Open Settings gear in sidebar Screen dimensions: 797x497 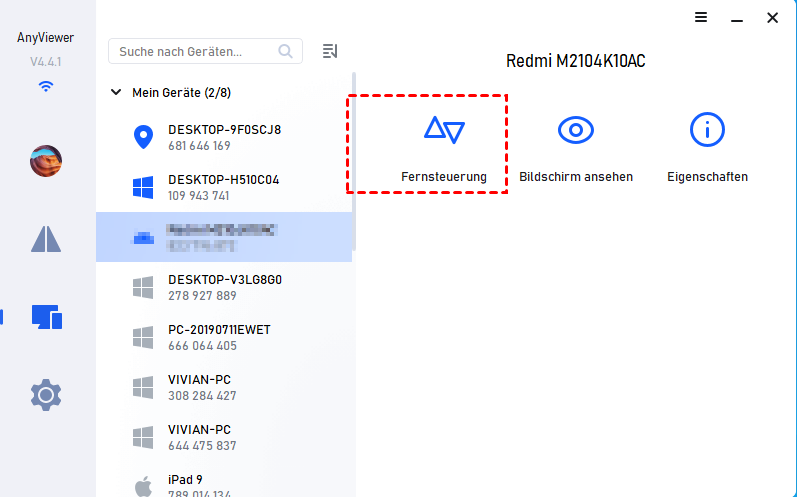[46, 395]
